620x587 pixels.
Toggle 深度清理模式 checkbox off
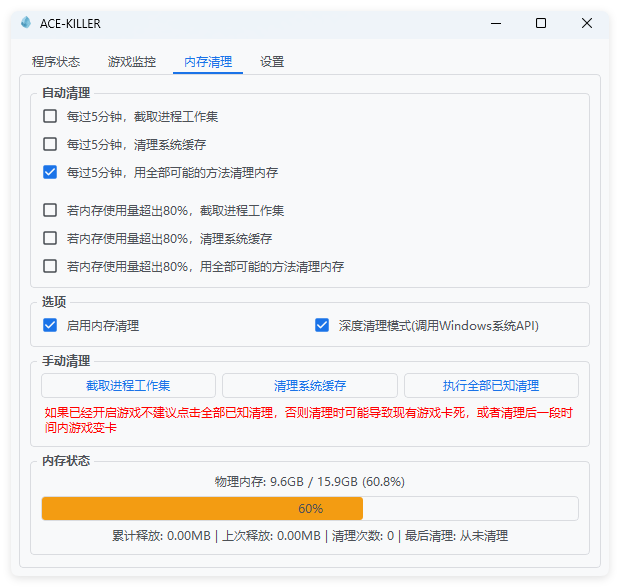pyautogui.click(x=322, y=325)
